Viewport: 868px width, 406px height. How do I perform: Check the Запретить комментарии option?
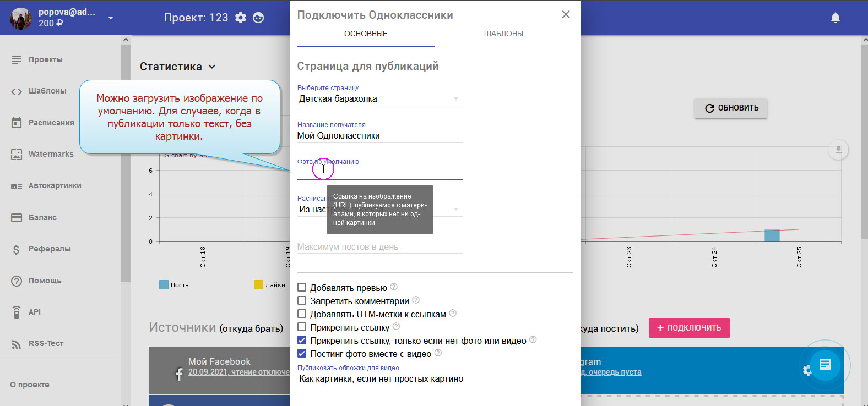click(x=302, y=301)
